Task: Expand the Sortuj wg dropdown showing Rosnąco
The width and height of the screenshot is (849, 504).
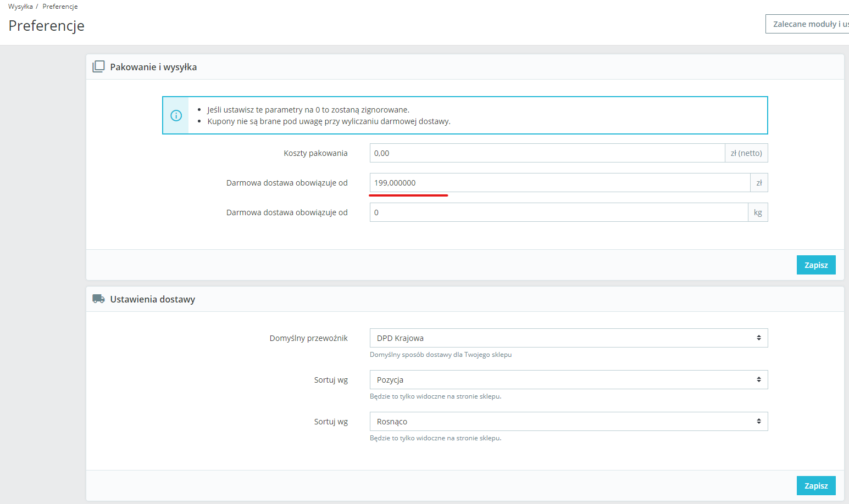Action: (x=568, y=422)
